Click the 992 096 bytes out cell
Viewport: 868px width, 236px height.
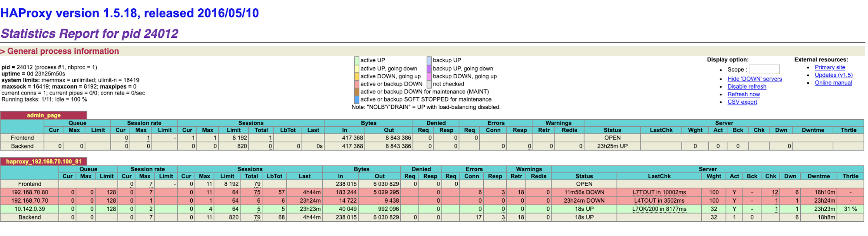coord(380,209)
